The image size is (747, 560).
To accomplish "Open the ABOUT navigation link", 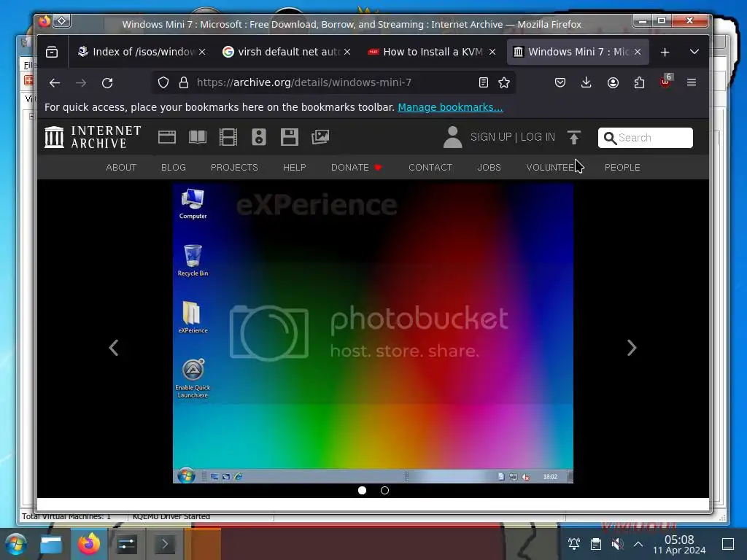I will click(x=121, y=168).
